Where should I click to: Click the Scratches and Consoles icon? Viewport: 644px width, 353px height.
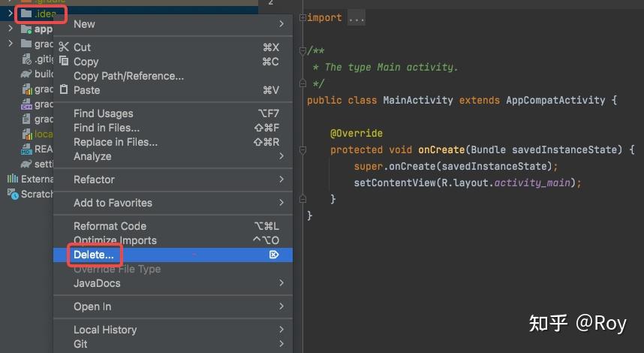(x=13, y=194)
